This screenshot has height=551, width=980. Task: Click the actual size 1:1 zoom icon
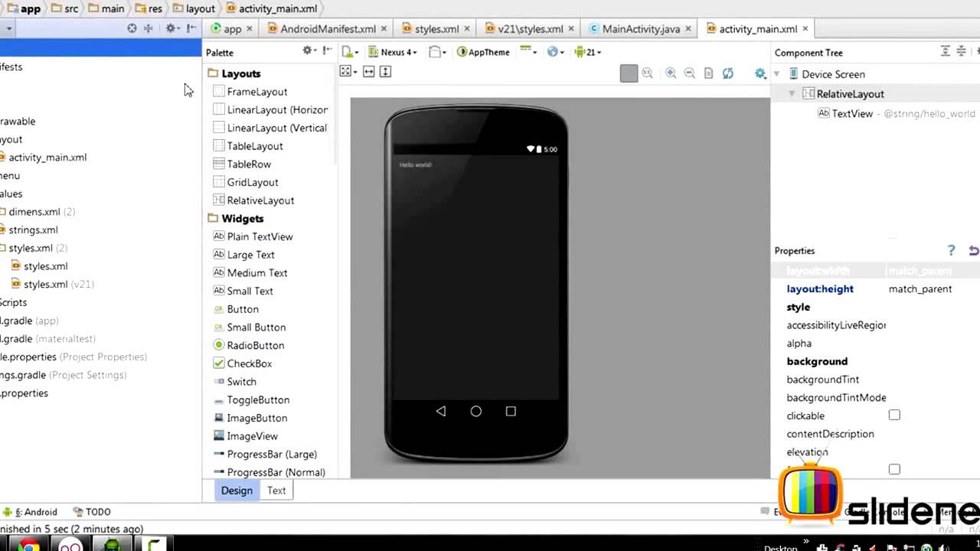coord(648,73)
